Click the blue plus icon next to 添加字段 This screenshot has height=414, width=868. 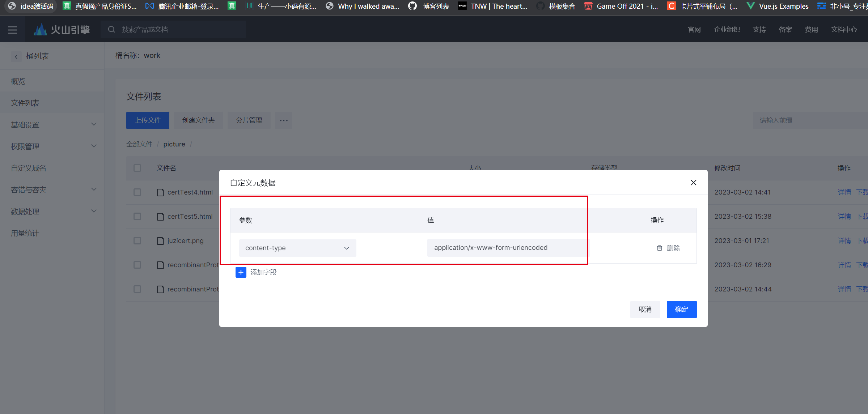point(241,272)
